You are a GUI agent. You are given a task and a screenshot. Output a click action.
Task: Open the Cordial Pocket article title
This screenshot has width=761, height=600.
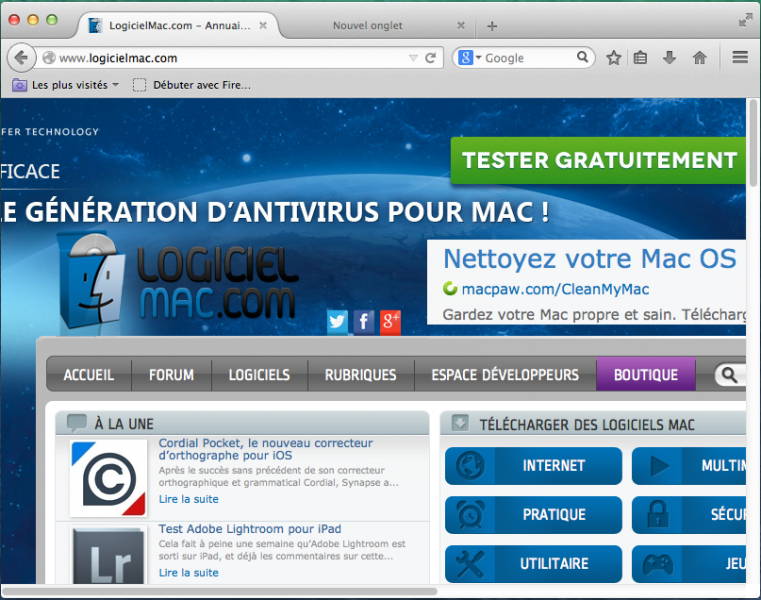click(x=265, y=449)
